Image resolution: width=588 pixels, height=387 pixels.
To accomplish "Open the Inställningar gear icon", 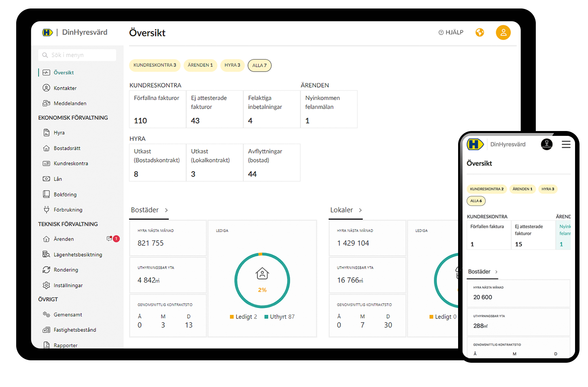I will (x=47, y=285).
